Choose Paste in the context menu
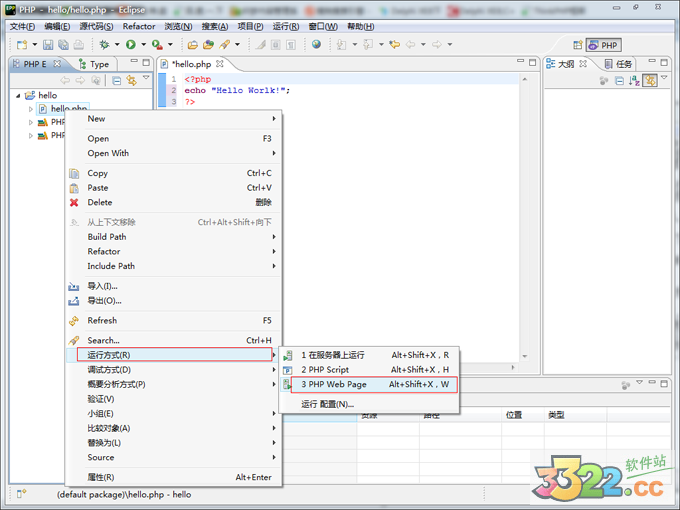The width and height of the screenshot is (680, 510). pos(173,188)
